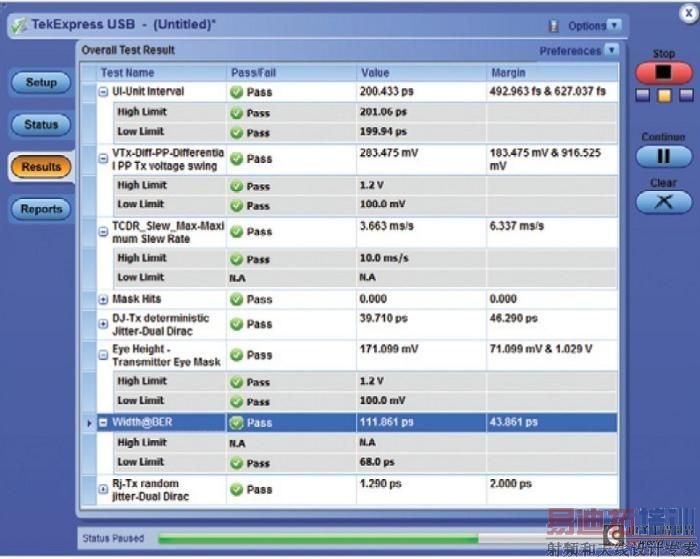This screenshot has width=700, height=559.
Task: Expand the DJ-Tx deterministic Jitter row
Action: 103,324
